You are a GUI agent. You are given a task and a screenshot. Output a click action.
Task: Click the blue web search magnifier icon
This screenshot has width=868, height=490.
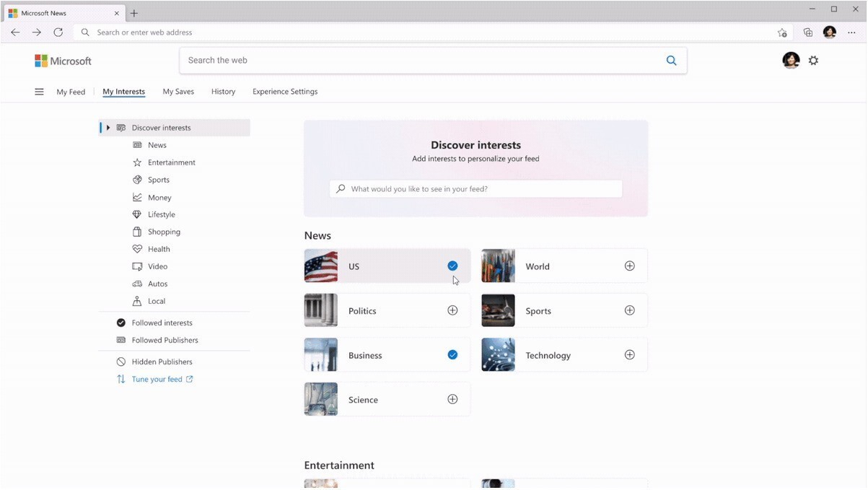point(671,61)
